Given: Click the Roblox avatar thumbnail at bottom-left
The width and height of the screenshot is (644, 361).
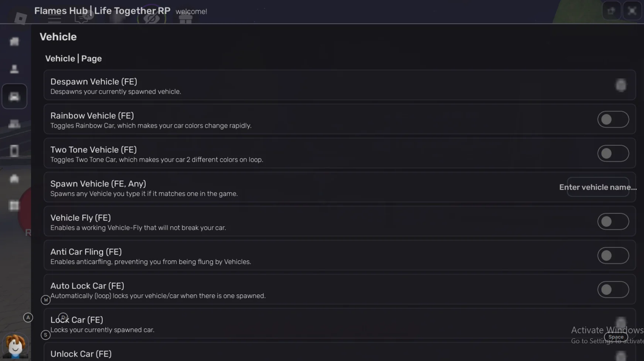Looking at the screenshot, I should point(15,346).
